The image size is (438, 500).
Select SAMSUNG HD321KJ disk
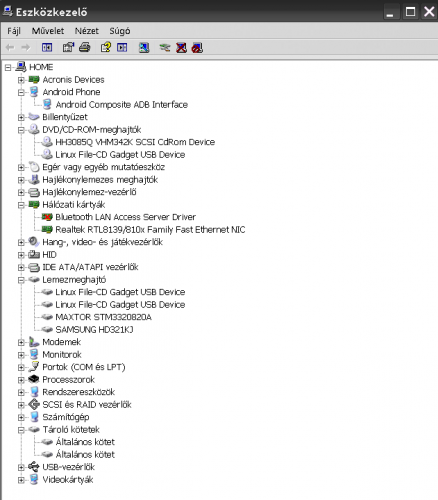[94, 329]
